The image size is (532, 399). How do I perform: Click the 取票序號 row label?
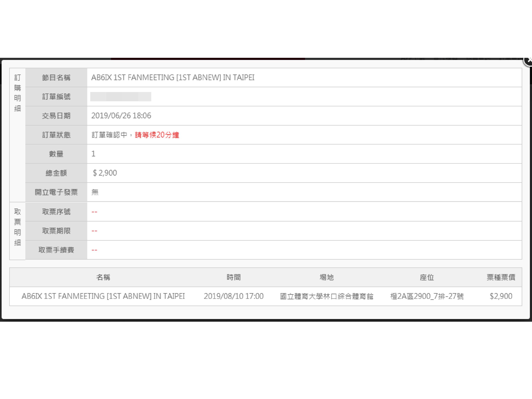pyautogui.click(x=56, y=212)
